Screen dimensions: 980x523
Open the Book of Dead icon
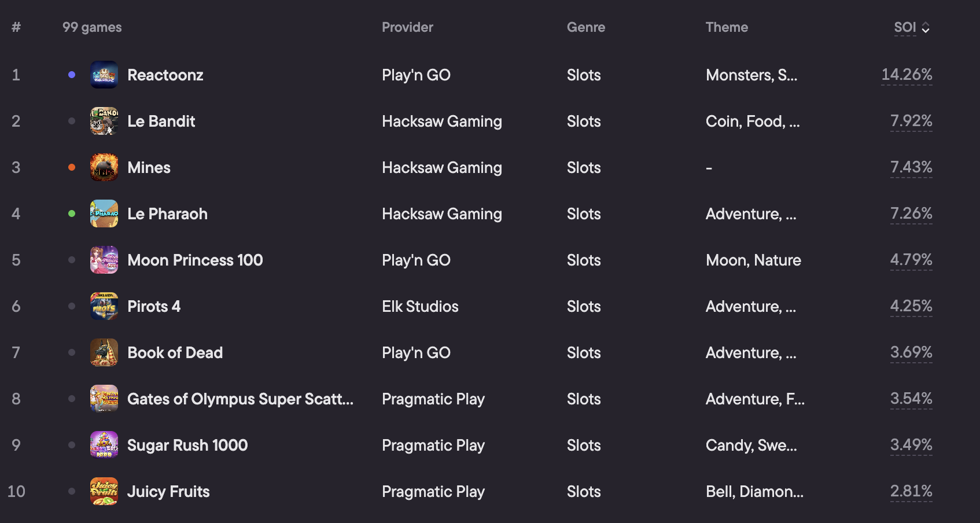click(x=104, y=352)
